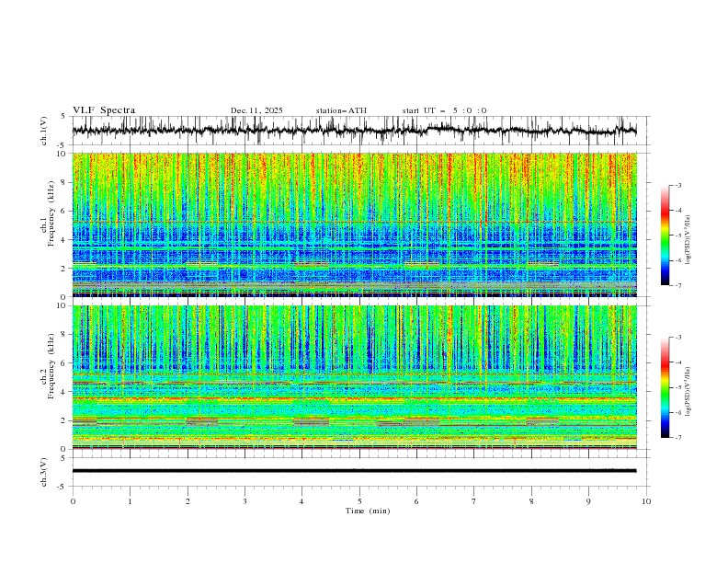Click the 'ch.1(V)' waveform axis label
This screenshot has height=563, width=728.
pos(44,131)
